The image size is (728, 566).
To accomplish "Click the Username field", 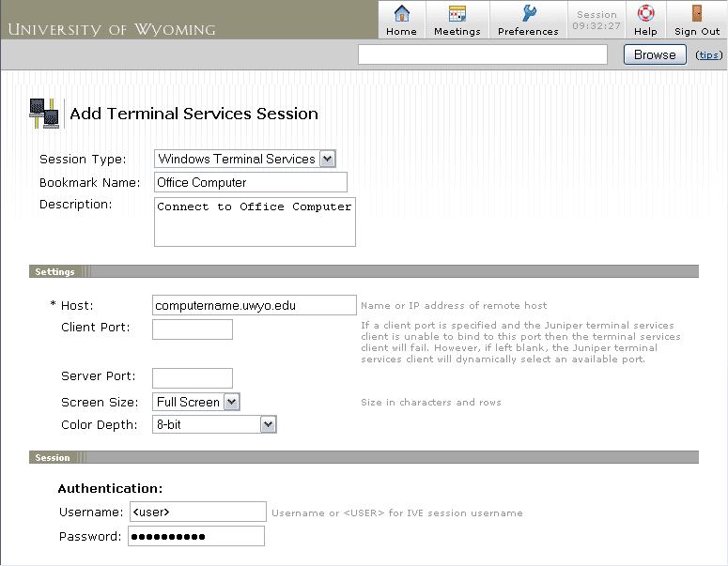I will (198, 512).
